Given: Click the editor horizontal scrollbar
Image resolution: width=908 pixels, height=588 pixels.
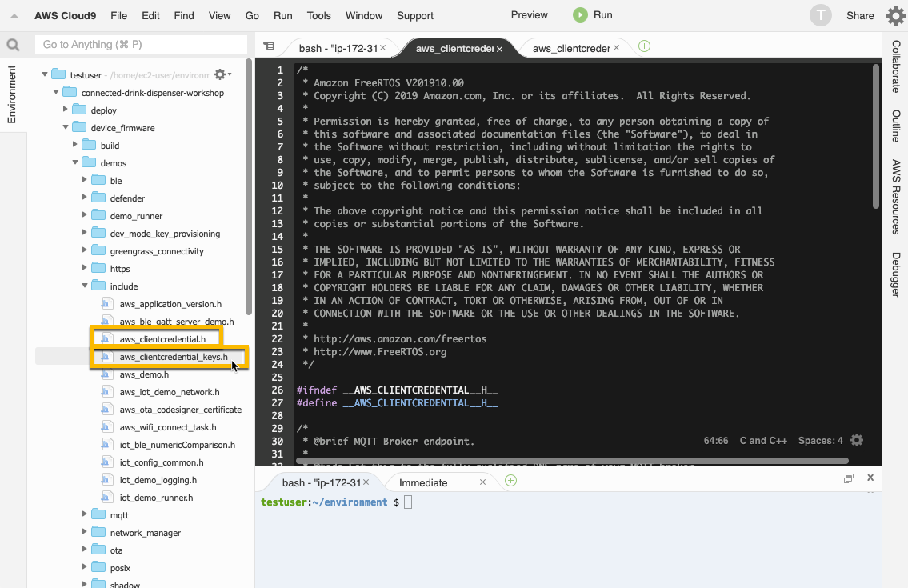Looking at the screenshot, I should tap(572, 461).
